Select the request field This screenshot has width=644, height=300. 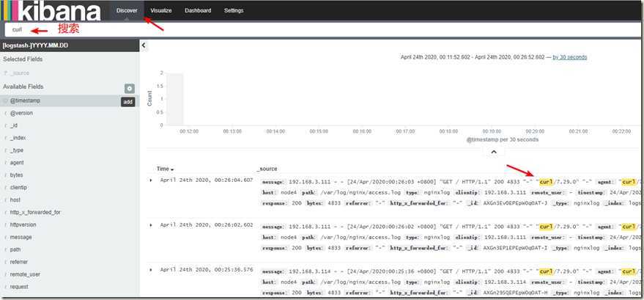[x=19, y=287]
